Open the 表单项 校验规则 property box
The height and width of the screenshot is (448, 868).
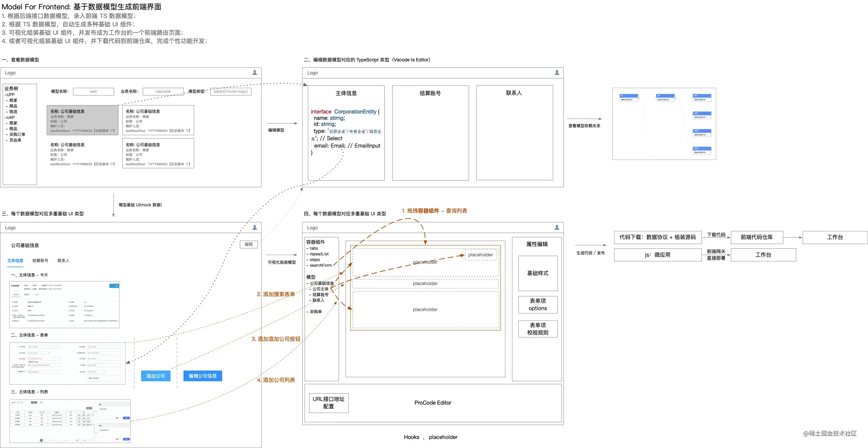pyautogui.click(x=538, y=329)
